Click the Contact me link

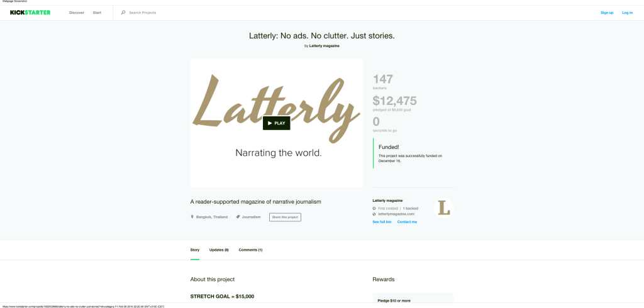point(407,222)
